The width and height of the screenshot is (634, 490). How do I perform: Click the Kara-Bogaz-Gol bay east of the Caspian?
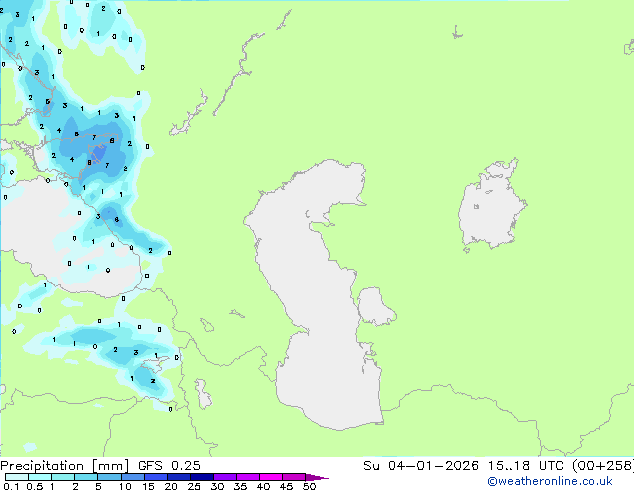(375, 306)
